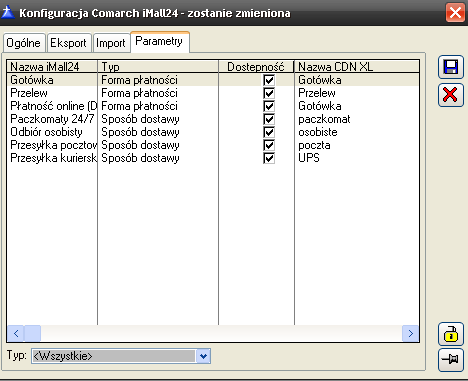
Task: Select the Przesyłka kurierska row
Action: (x=53, y=158)
